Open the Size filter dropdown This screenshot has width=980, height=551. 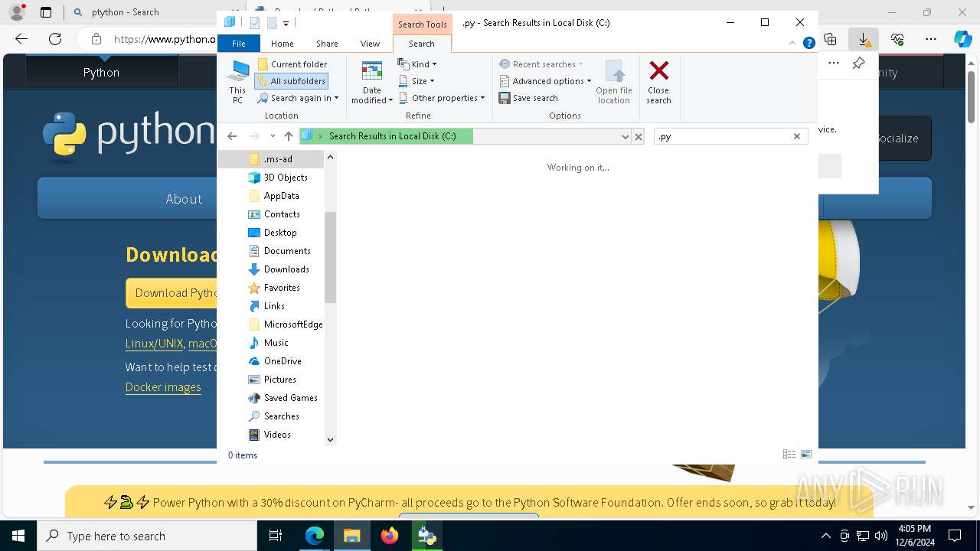416,81
